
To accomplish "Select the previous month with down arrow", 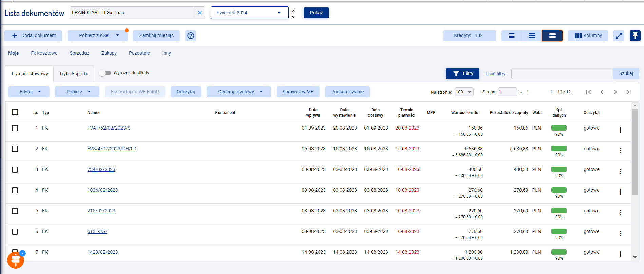I will [x=294, y=17].
